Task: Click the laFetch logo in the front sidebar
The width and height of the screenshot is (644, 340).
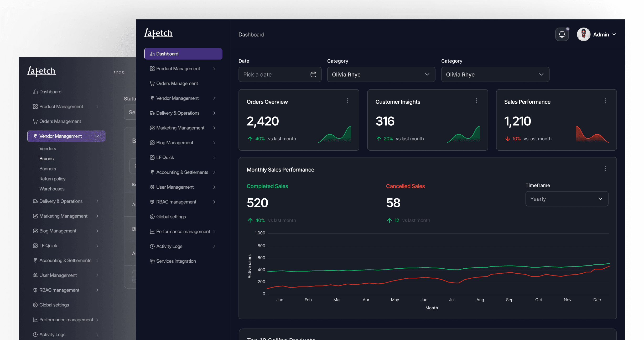Action: point(158,33)
